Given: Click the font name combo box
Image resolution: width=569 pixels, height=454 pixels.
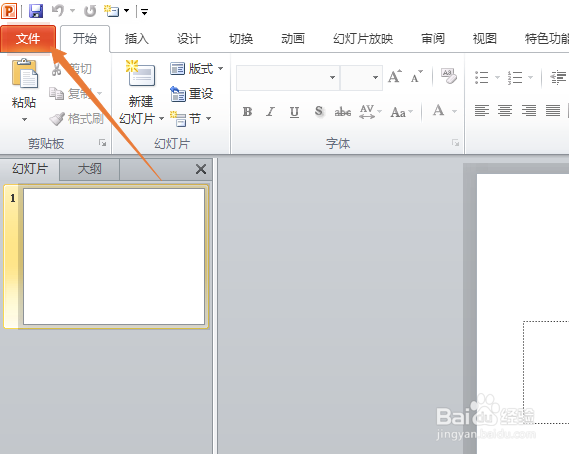Looking at the screenshot, I should tap(288, 77).
